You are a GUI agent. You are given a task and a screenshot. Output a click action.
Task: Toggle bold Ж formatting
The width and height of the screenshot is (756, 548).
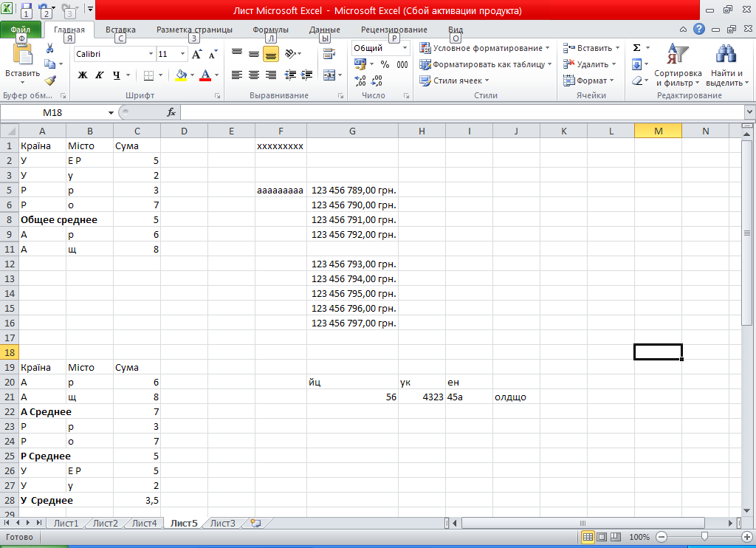[83, 75]
